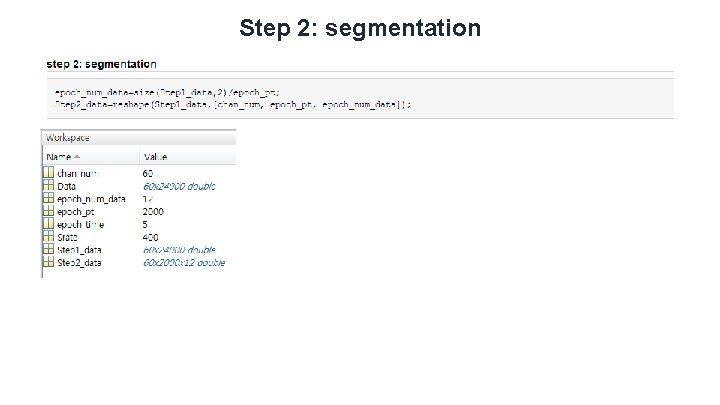Click the Step2_data variable icon

tap(49, 262)
